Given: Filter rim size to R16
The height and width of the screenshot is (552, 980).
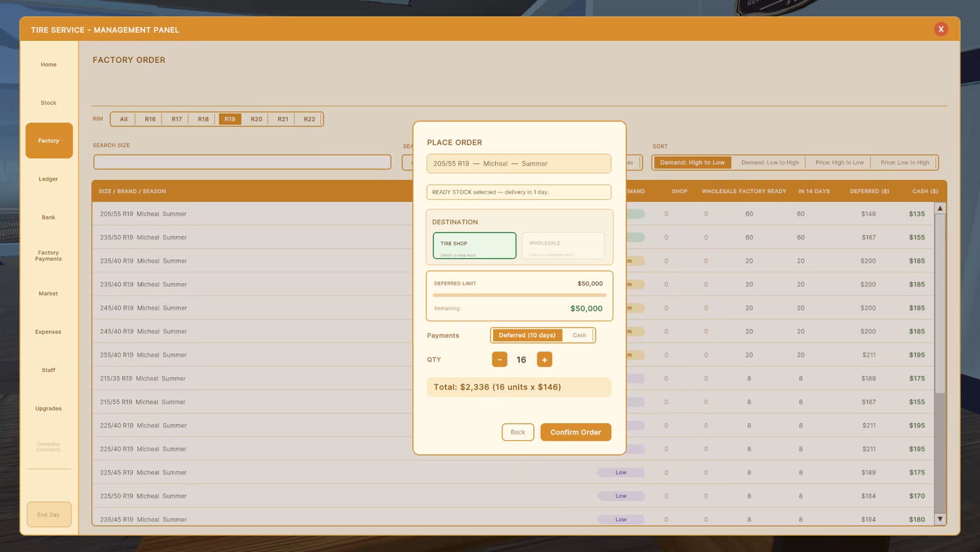Looking at the screenshot, I should [x=150, y=119].
